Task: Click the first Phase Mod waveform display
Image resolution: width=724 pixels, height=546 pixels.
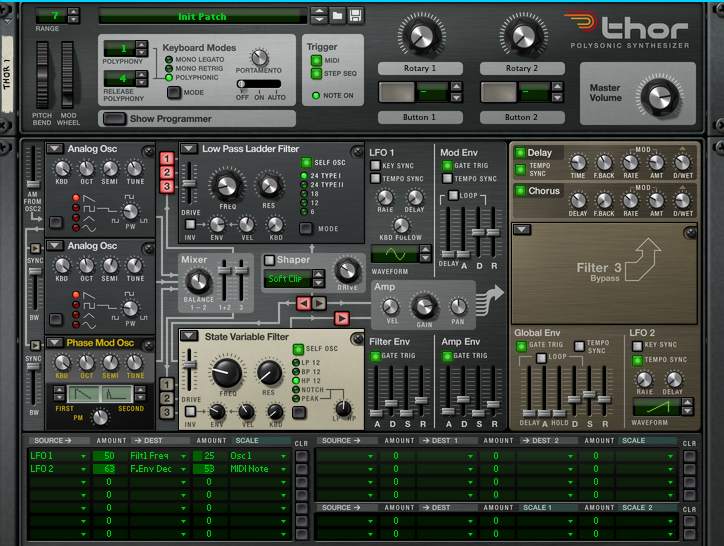Action: (x=83, y=394)
